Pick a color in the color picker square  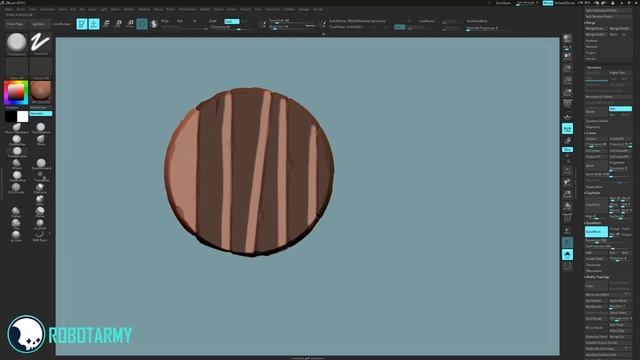16,92
